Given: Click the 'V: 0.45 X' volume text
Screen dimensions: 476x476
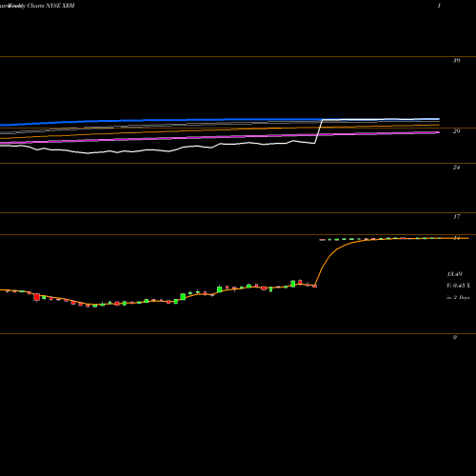Looking at the screenshot, I should tap(458, 286).
